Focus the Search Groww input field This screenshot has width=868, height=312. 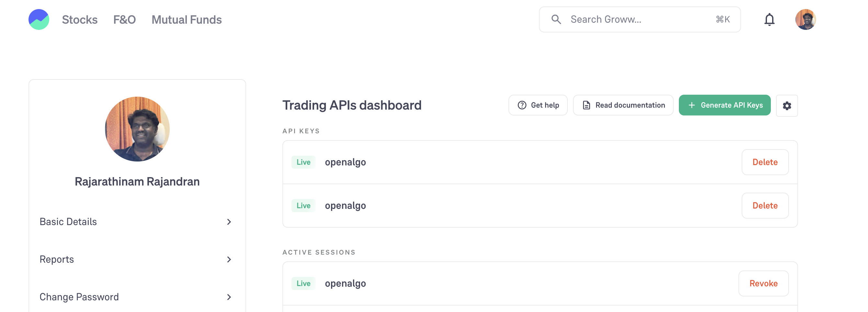[x=640, y=19]
